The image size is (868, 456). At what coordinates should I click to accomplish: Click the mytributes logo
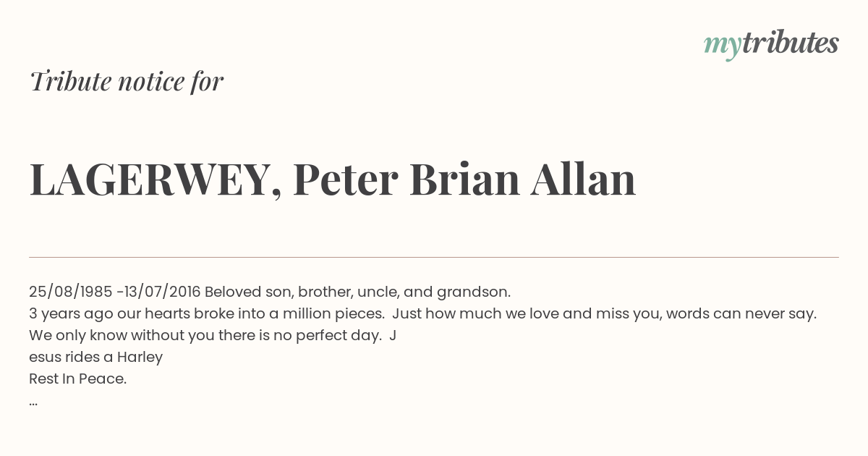(x=771, y=44)
